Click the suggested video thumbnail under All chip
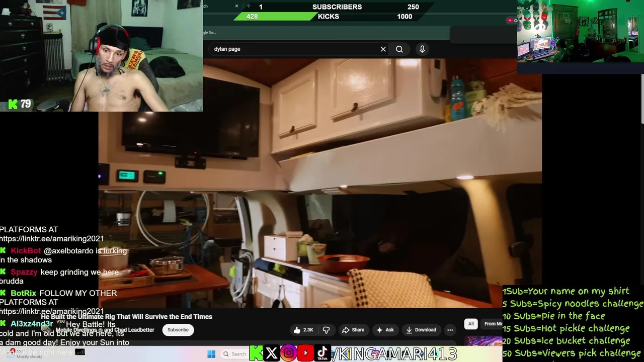The width and height of the screenshot is (644, 362). pyautogui.click(x=483, y=341)
